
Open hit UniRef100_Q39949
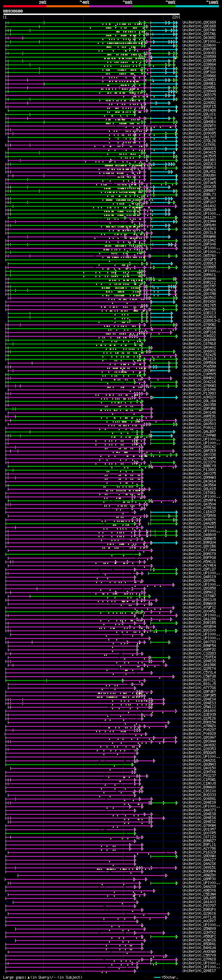[199, 91]
